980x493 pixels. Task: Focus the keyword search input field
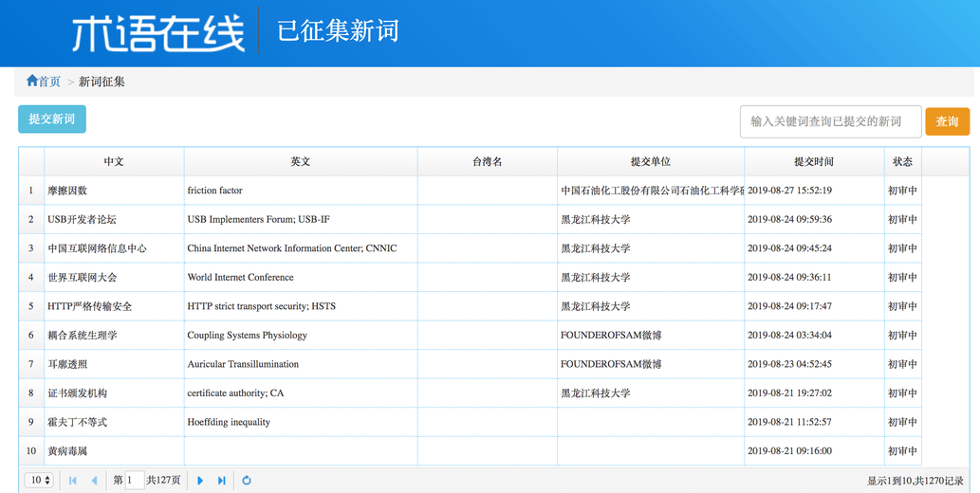(831, 121)
